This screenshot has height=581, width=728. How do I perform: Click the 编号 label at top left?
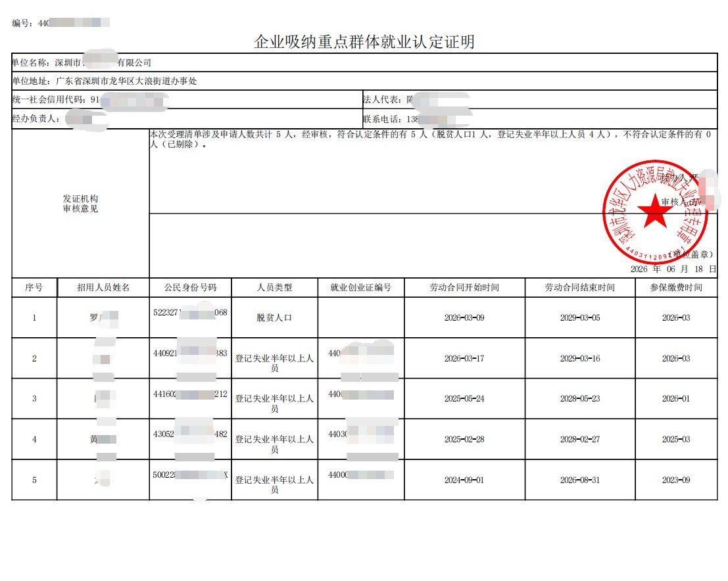[x=22, y=23]
